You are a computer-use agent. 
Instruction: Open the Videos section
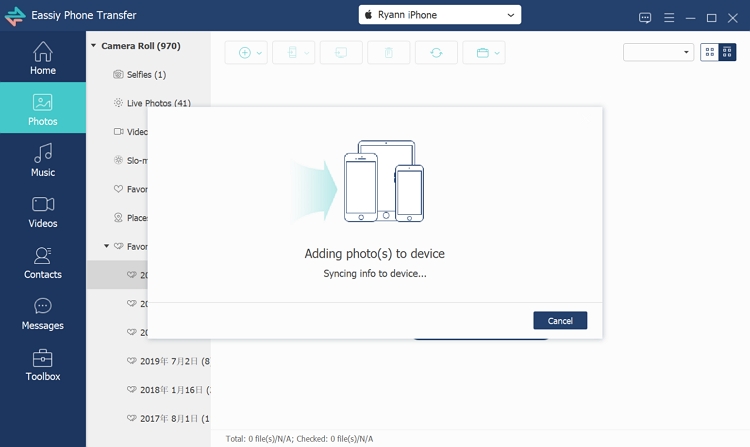pyautogui.click(x=42, y=211)
